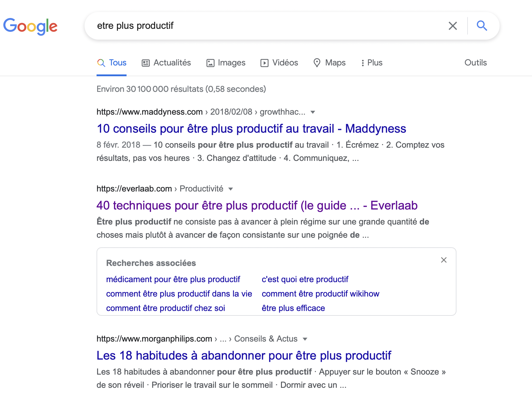Click 'médicament pour être plus productif' suggestion

pyautogui.click(x=173, y=279)
